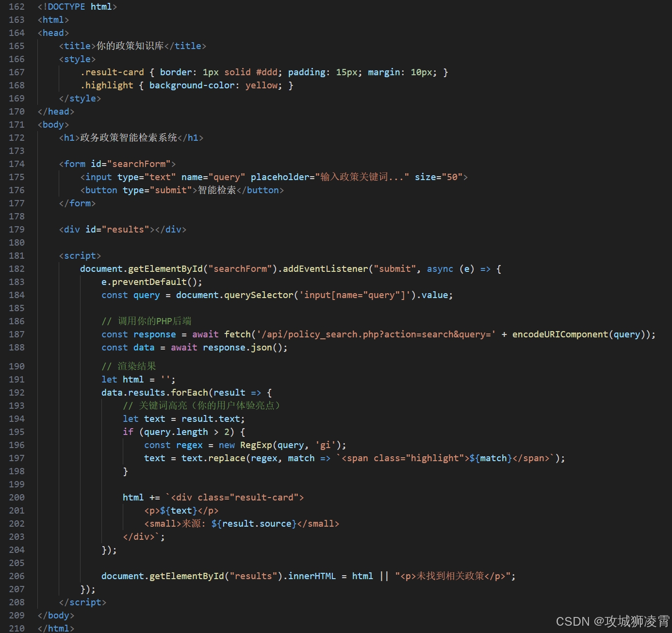Image resolution: width=672 pixels, height=633 pixels.
Task: Click the h1 heading text 政务政策智能检索系统
Action: pos(129,138)
